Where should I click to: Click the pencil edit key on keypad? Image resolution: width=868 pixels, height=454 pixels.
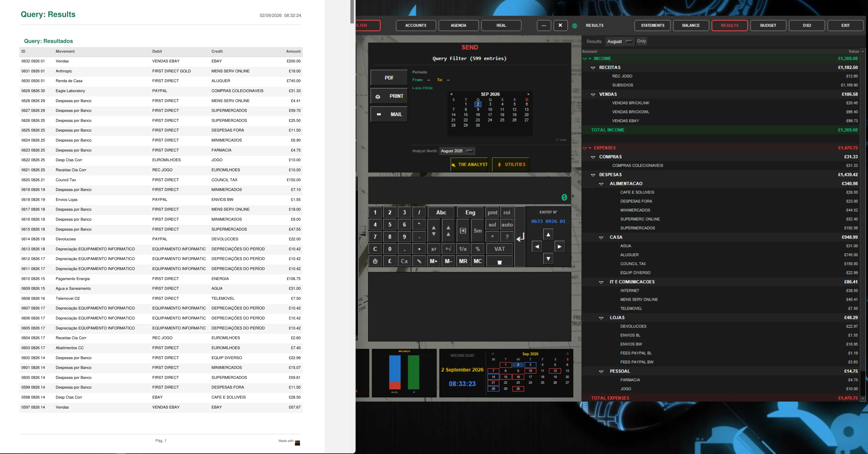pyautogui.click(x=419, y=261)
